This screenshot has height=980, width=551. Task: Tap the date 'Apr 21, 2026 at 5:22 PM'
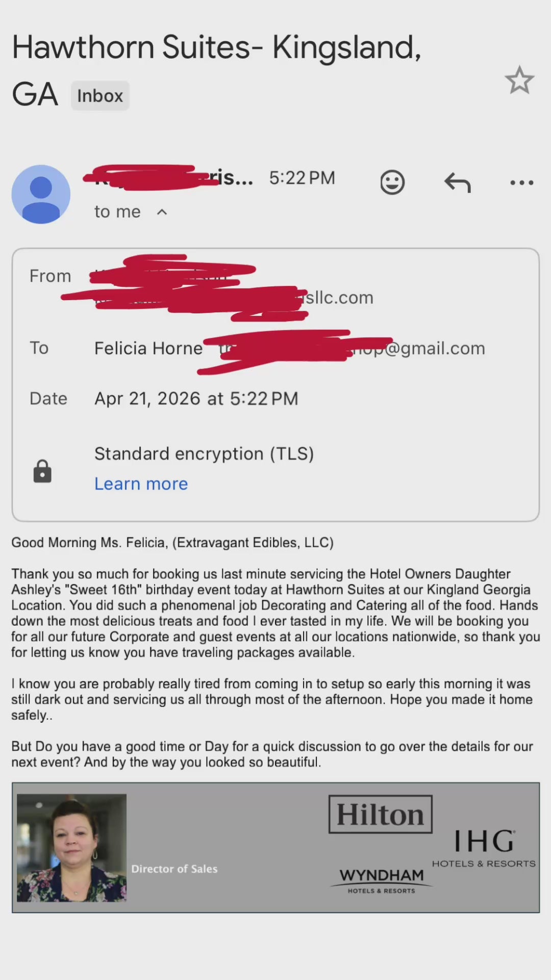pyautogui.click(x=196, y=399)
